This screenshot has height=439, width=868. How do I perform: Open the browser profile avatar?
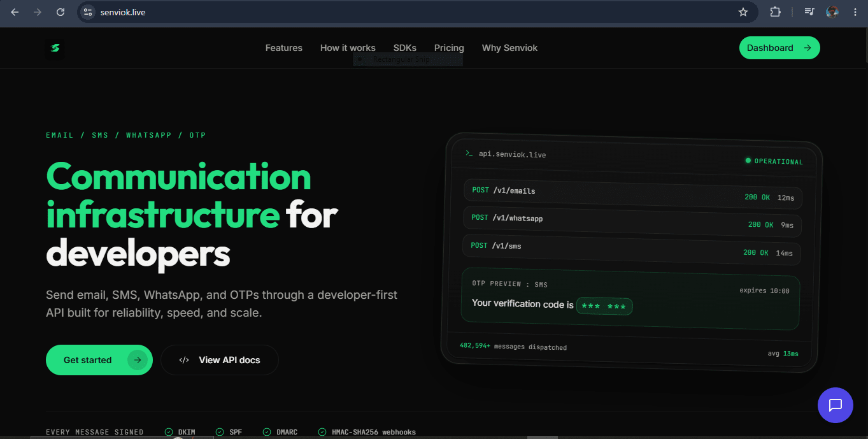[x=832, y=12]
